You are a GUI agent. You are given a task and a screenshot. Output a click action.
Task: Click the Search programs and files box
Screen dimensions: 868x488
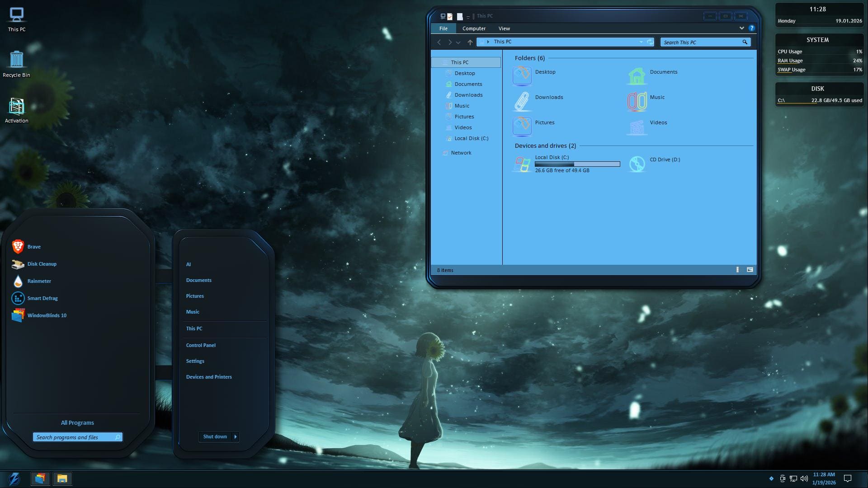pyautogui.click(x=77, y=437)
